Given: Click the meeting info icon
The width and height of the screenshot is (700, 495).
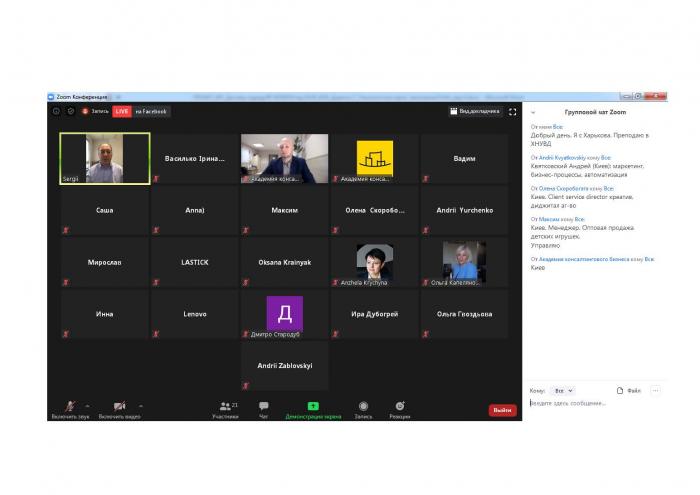Looking at the screenshot, I should pyautogui.click(x=56, y=111).
